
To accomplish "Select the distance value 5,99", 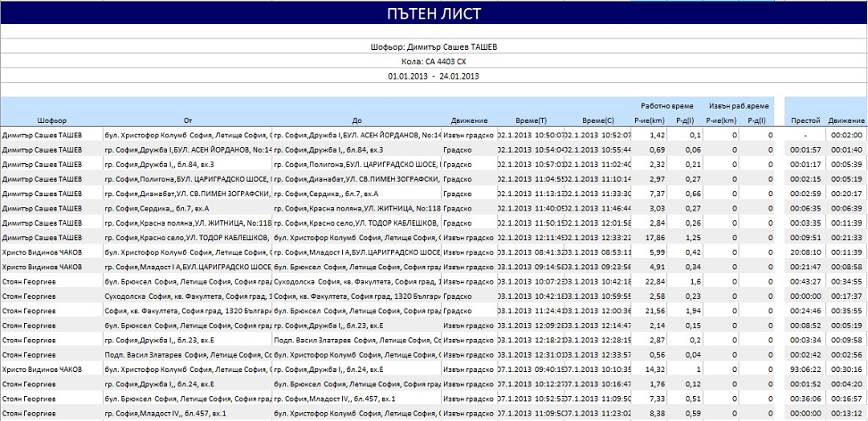I will pyautogui.click(x=657, y=252).
